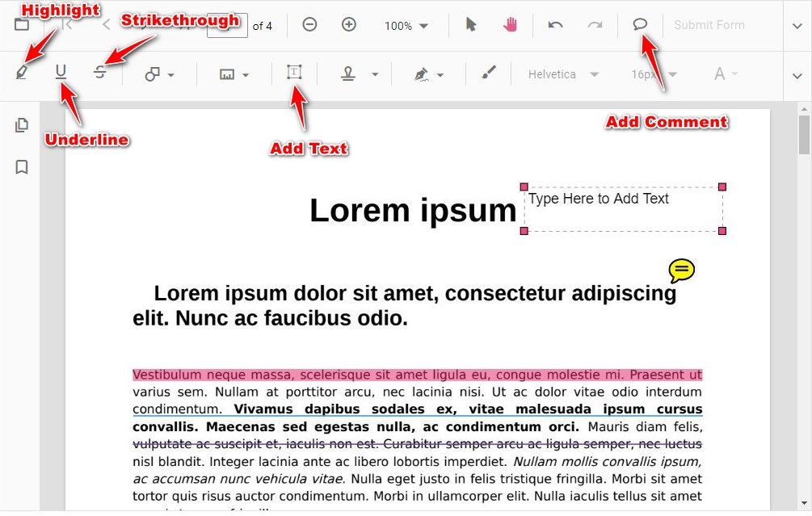812x516 pixels.
Task: Click the Submit Form button
Action: pos(709,25)
